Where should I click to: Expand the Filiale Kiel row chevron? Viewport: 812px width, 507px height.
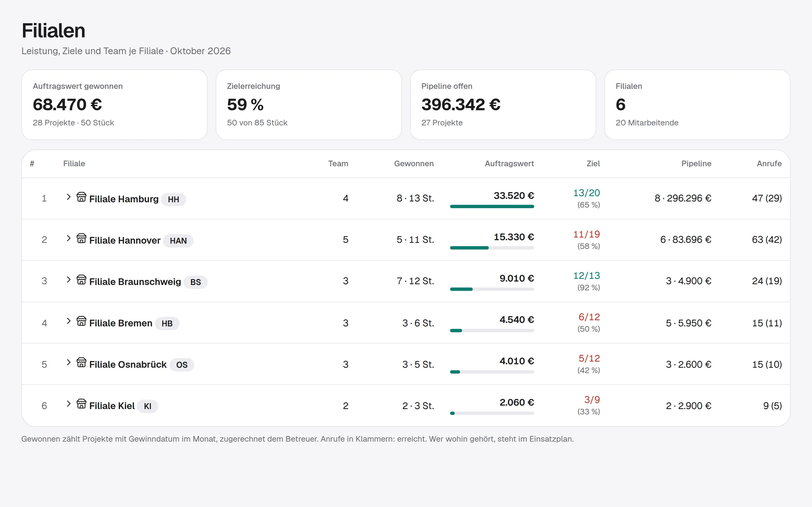[x=69, y=403]
